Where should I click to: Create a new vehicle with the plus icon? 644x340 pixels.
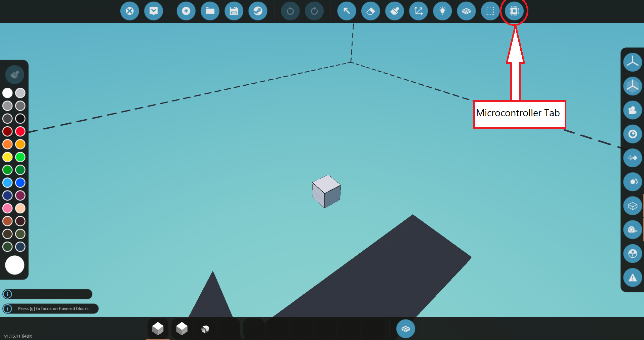tap(186, 11)
